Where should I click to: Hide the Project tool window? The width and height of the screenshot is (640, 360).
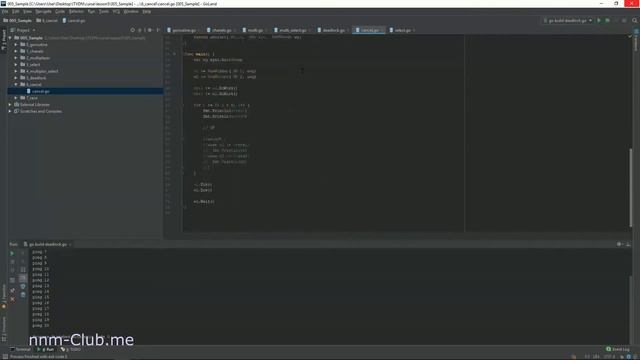(158, 30)
